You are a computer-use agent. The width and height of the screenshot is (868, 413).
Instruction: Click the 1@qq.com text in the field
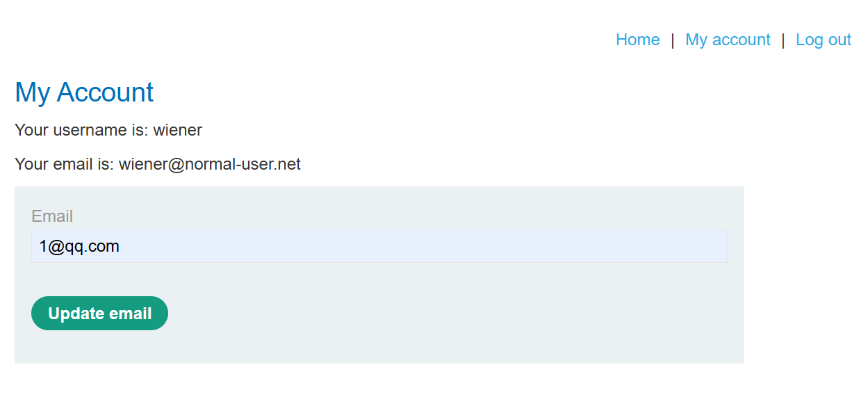coord(79,246)
